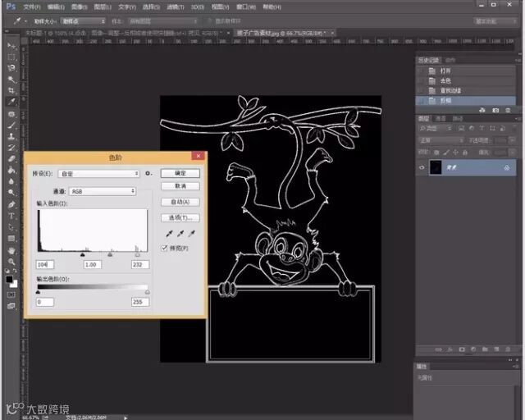Click the camera snapshot icon in History
Screen dimensions: 525x420
(495, 110)
